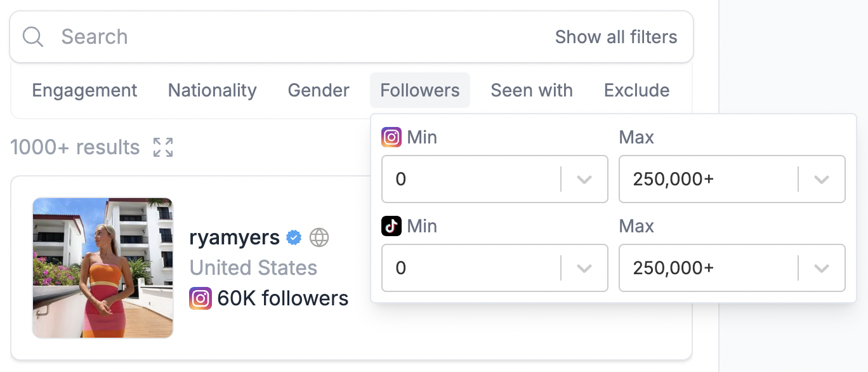Open the TikTok Min followers dropdown arrow

(584, 269)
